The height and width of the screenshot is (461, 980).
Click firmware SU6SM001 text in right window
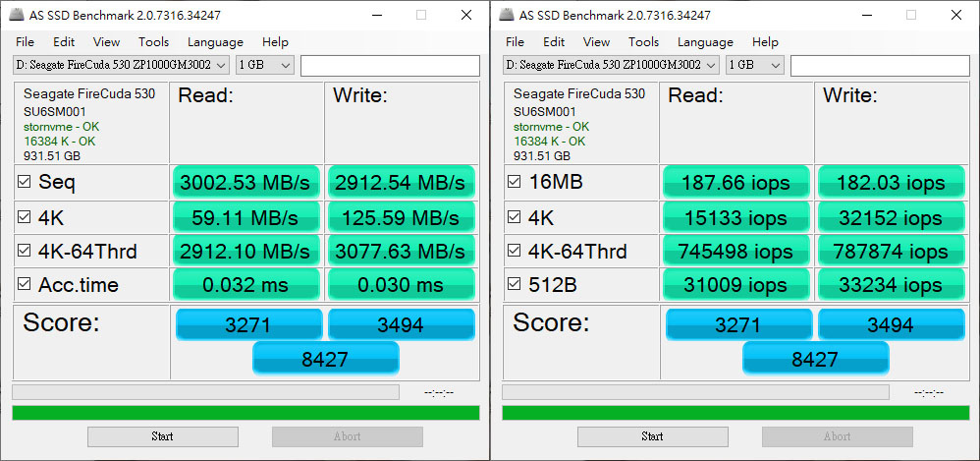tap(544, 112)
